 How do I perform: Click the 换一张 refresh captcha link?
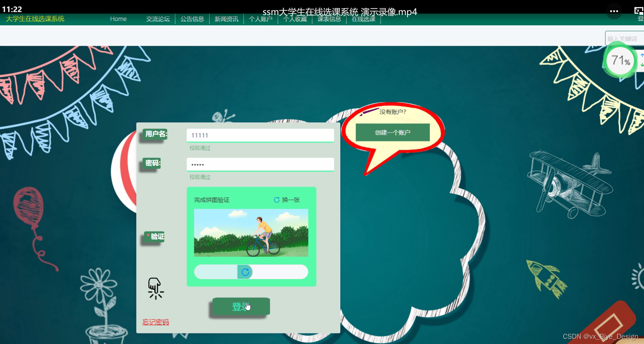[x=291, y=200]
